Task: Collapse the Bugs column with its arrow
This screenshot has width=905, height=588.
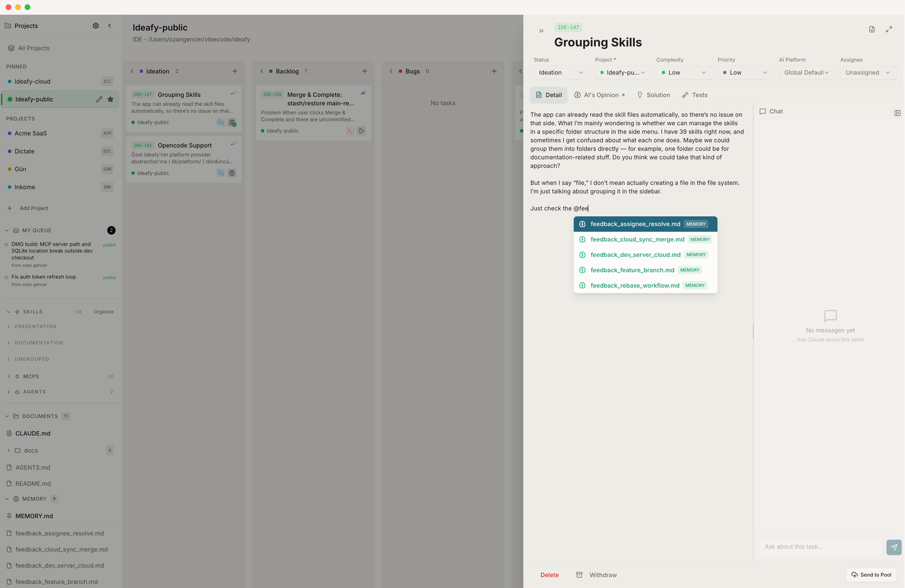Action: (x=391, y=71)
